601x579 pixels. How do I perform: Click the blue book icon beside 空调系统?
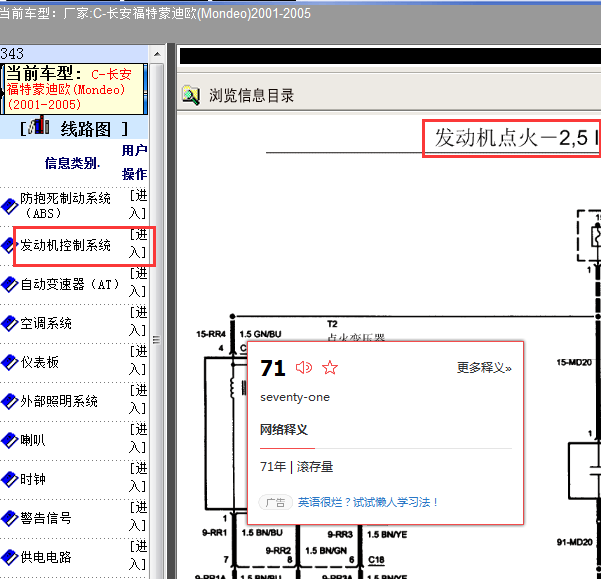point(9,323)
